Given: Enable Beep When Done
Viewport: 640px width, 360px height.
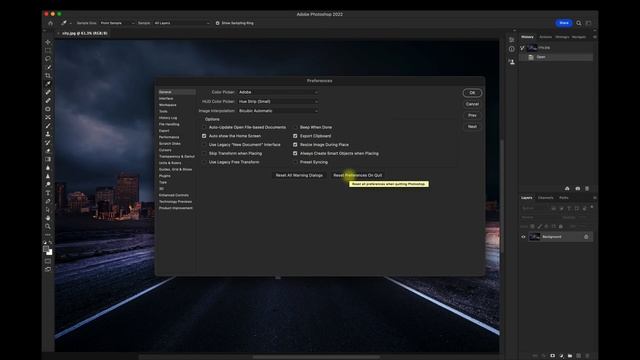Looking at the screenshot, I should coord(295,127).
